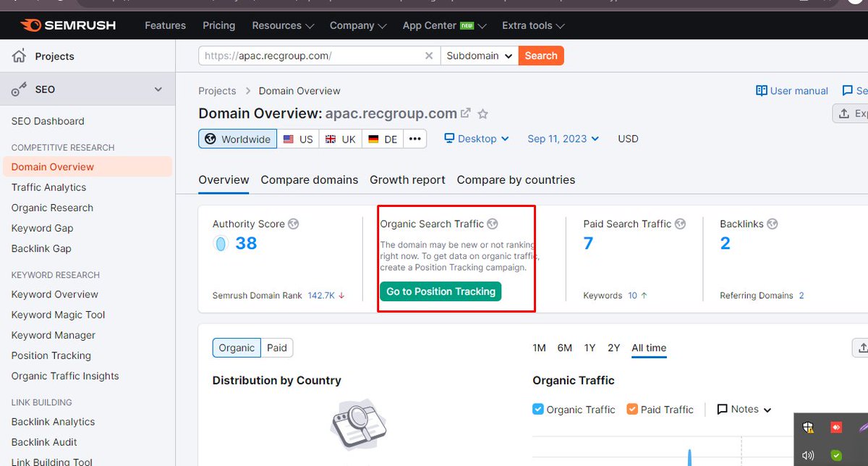868x466 pixels.
Task: Click the Notes speech bubble icon
Action: tap(722, 410)
